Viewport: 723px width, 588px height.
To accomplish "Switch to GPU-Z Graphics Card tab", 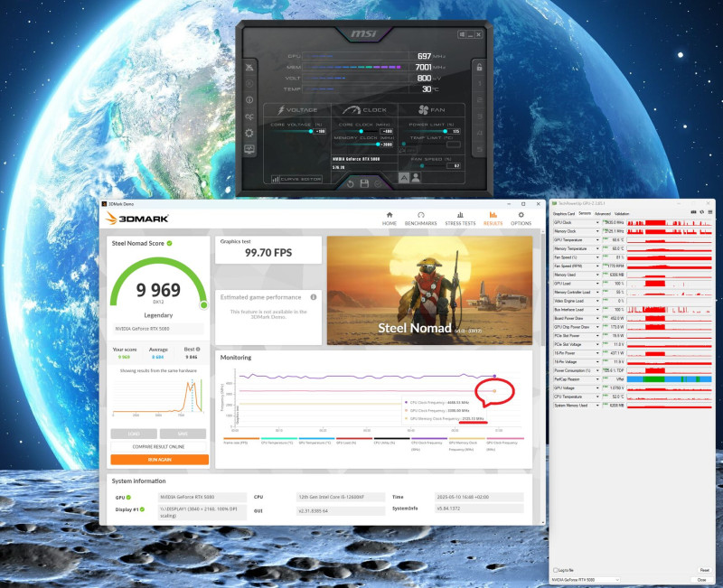I will click(x=564, y=214).
